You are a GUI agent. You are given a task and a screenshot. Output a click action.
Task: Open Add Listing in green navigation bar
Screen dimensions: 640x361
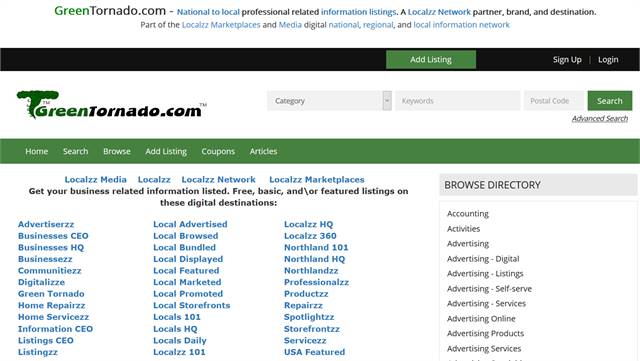(x=166, y=152)
